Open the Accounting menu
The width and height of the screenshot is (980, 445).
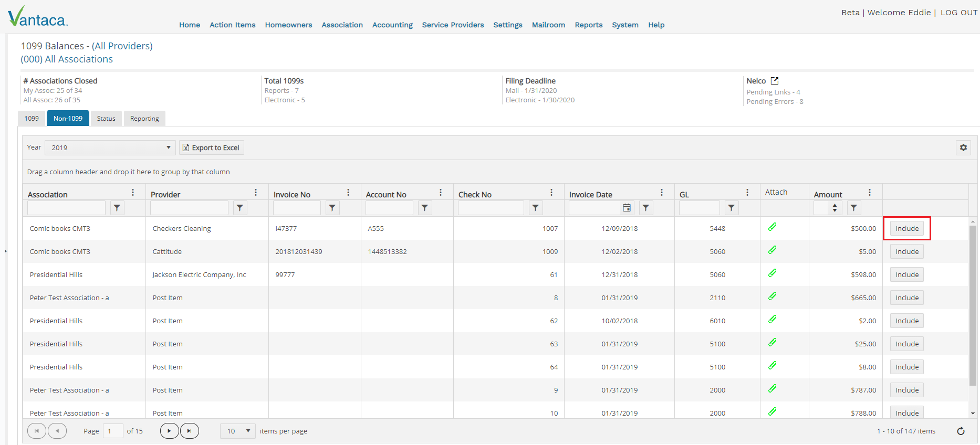pos(392,25)
